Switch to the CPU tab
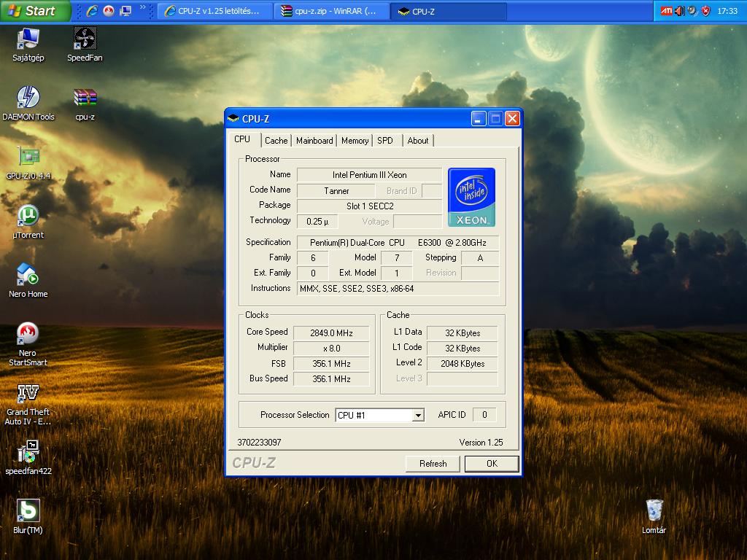The height and width of the screenshot is (560, 747). point(242,139)
